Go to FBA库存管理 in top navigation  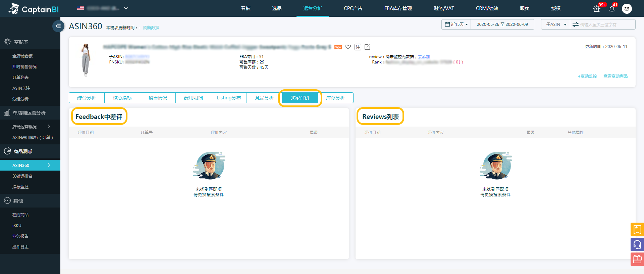tap(398, 8)
